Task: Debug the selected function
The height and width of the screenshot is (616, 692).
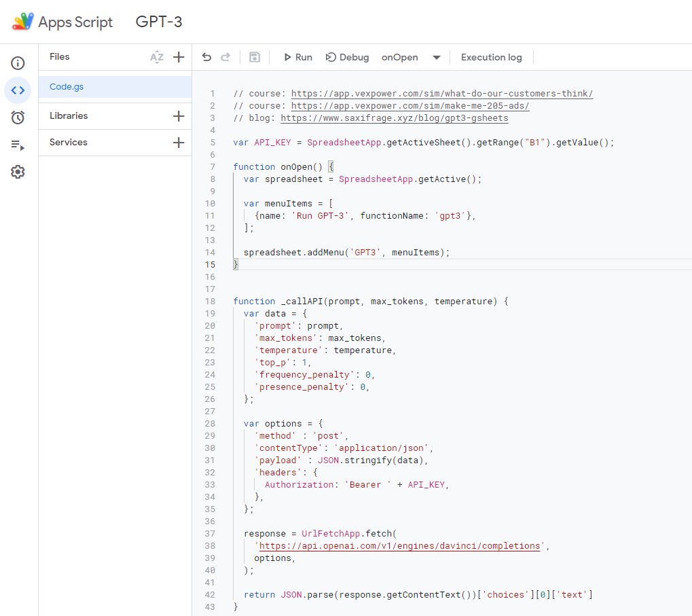Action: tap(347, 57)
